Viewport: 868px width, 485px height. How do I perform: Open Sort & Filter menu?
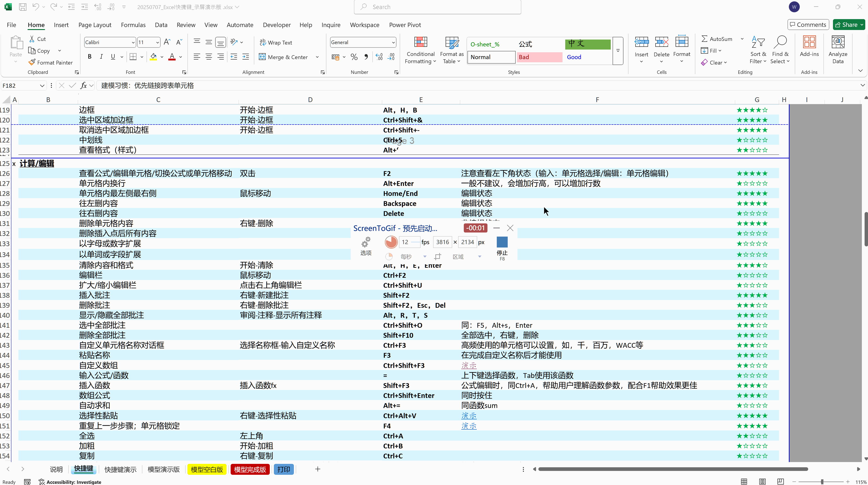pos(758,50)
